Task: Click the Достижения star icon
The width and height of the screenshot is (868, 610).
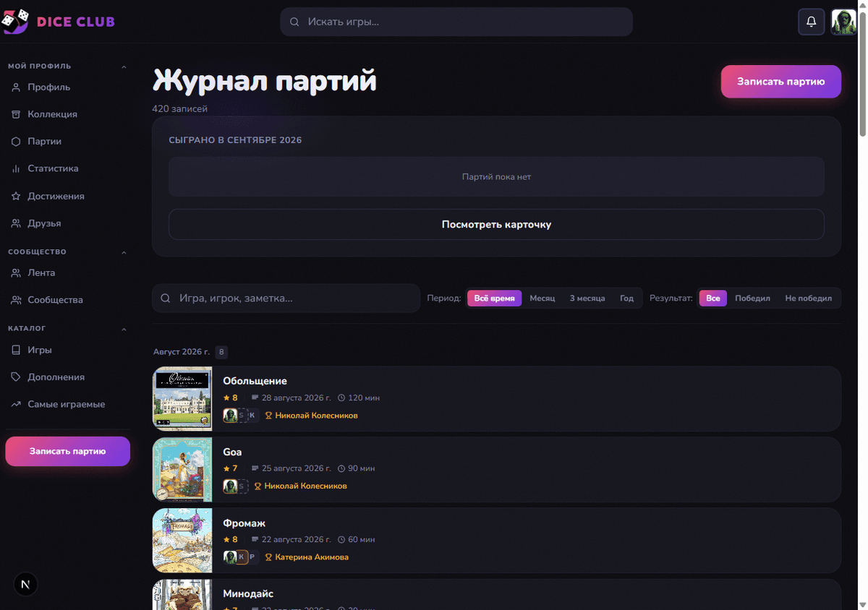Action: 16,196
